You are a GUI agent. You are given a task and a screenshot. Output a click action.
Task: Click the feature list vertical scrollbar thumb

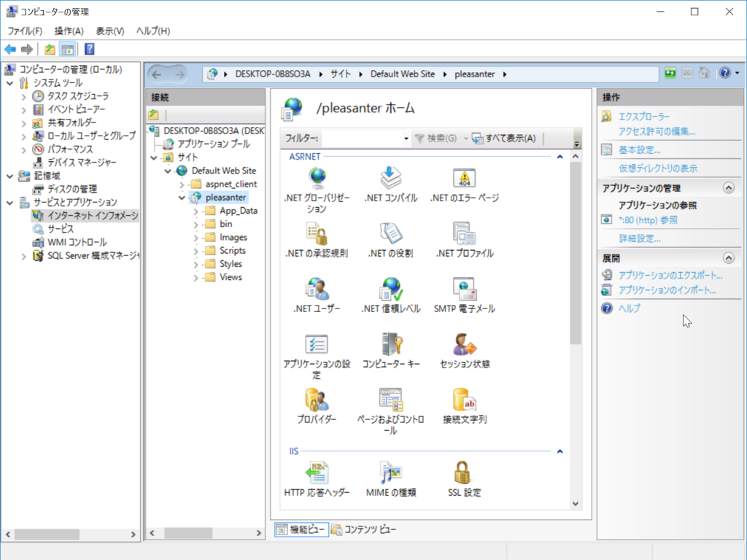pyautogui.click(x=575, y=253)
